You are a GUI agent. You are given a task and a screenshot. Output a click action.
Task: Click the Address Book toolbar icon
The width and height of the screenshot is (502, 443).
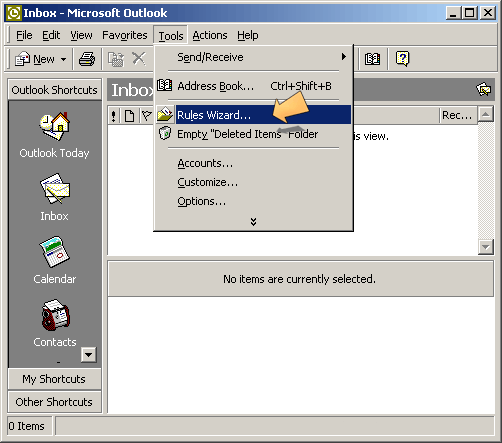pyautogui.click(x=372, y=59)
